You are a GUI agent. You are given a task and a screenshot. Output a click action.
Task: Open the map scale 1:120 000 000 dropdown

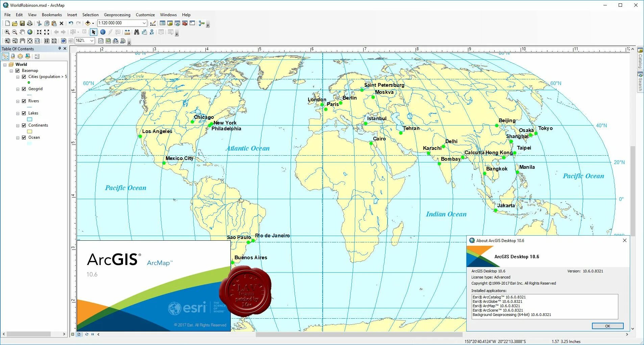coord(144,23)
